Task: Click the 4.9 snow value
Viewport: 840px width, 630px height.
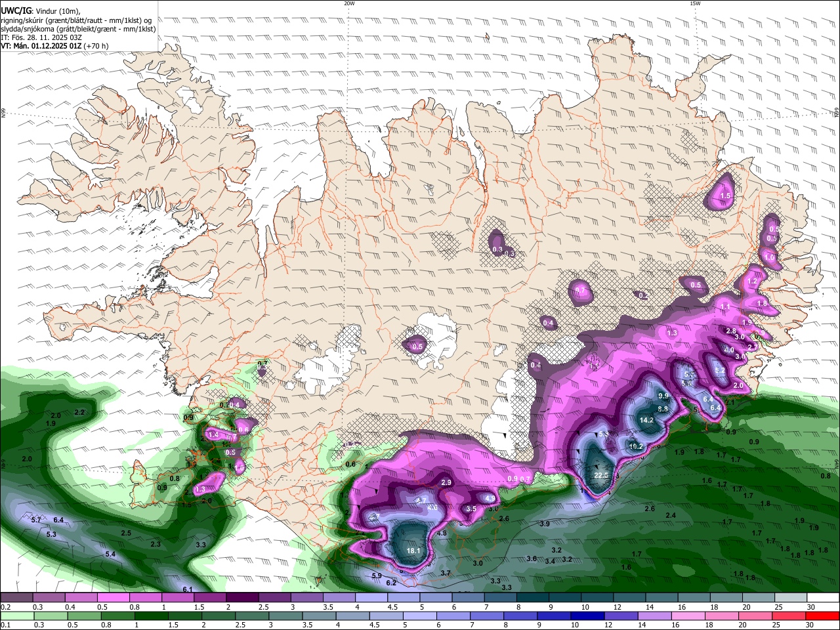Action: pos(490,498)
